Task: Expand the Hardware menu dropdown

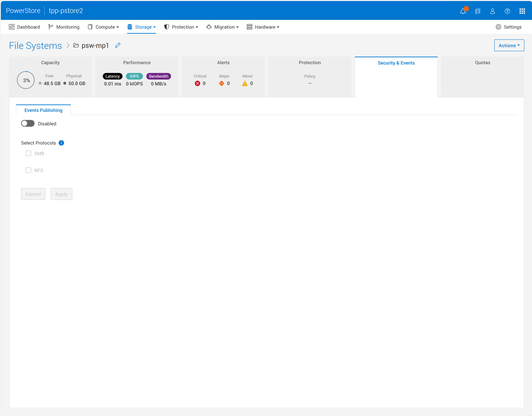Action: [263, 27]
